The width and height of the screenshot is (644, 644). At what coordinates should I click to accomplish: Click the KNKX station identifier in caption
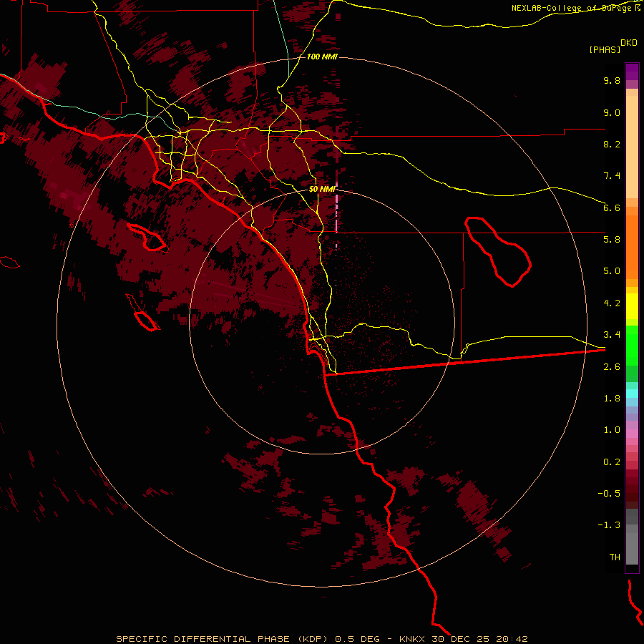[413, 639]
